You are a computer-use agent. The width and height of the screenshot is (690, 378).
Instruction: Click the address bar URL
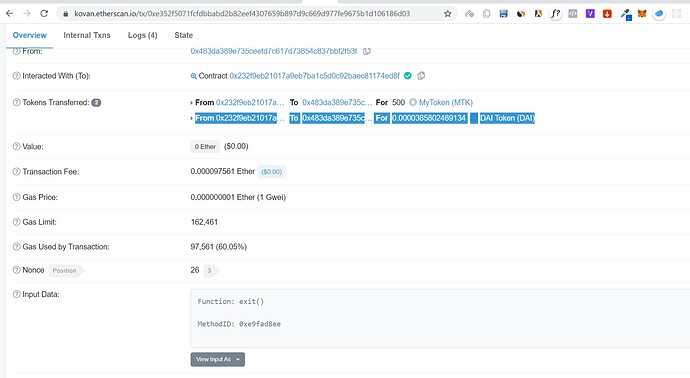click(x=242, y=14)
